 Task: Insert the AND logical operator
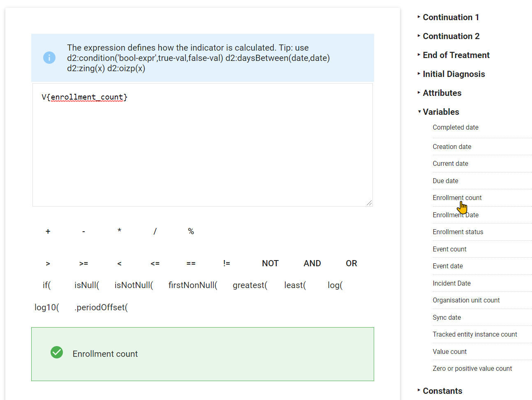(312, 263)
